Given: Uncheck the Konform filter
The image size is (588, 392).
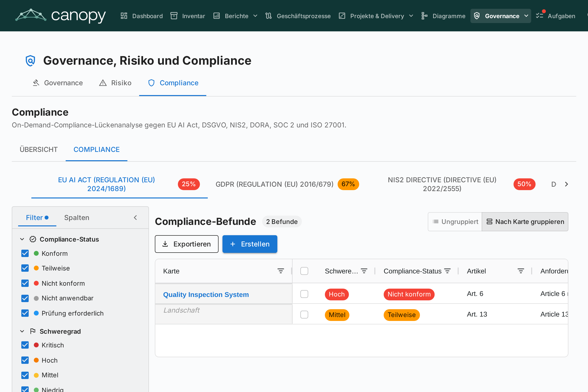Looking at the screenshot, I should [x=25, y=254].
